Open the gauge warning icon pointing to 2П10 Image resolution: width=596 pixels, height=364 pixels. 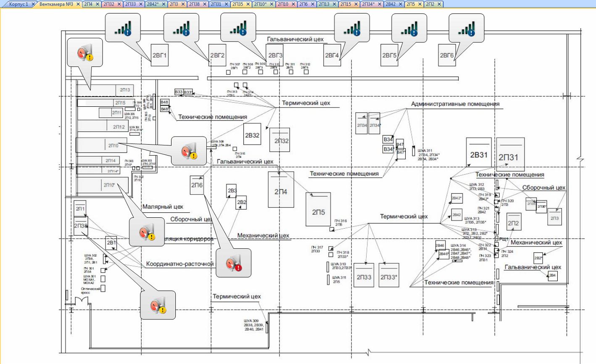point(189,151)
